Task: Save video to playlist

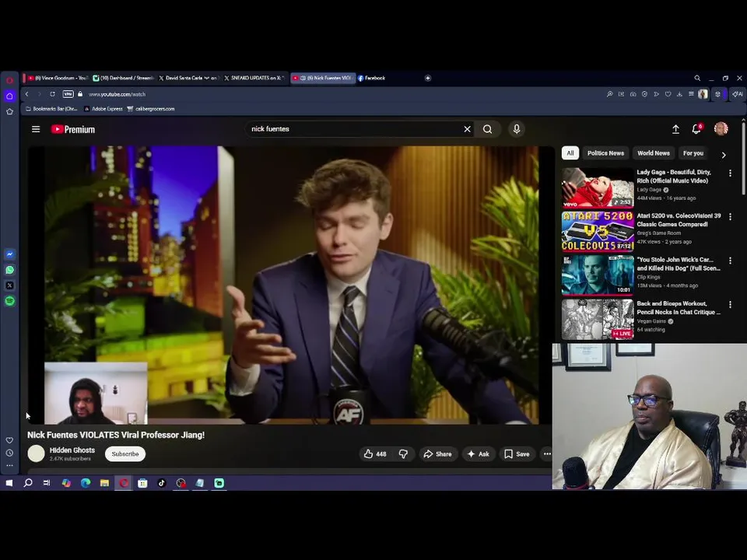Action: 517,453
